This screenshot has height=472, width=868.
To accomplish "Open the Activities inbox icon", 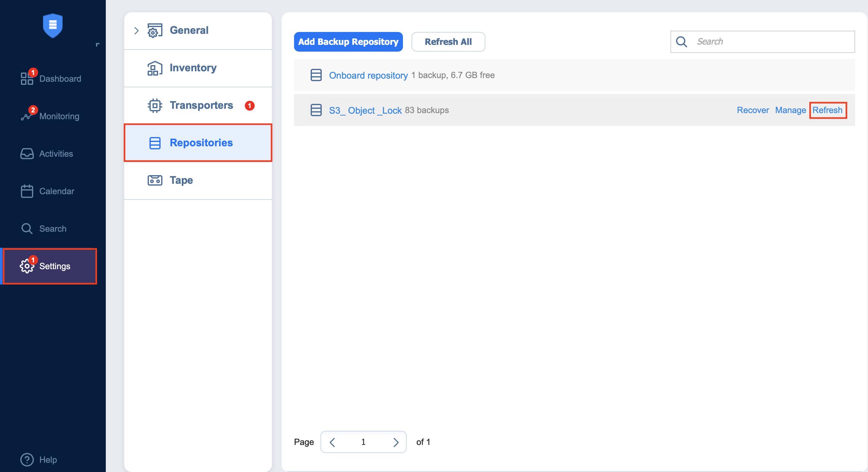I will tap(27, 154).
